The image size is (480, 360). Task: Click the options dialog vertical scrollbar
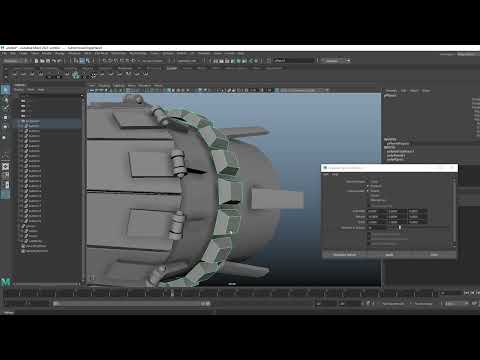[454, 211]
